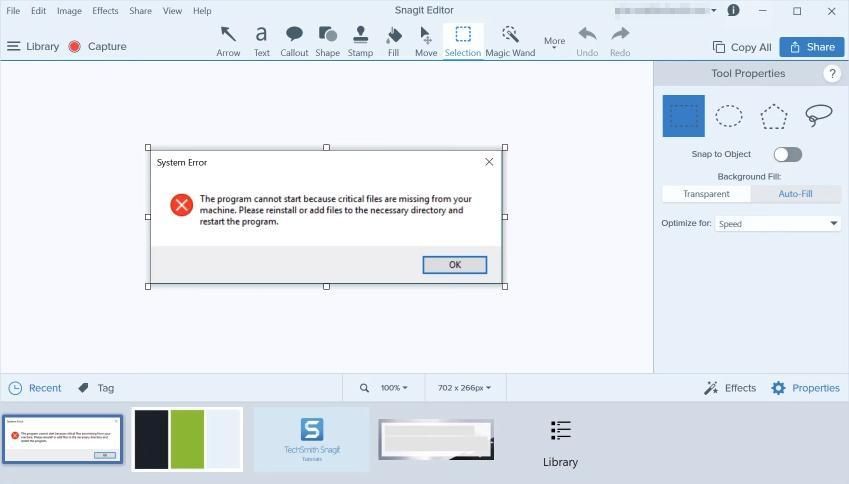Toggle the Snap to Object switch

(x=787, y=154)
